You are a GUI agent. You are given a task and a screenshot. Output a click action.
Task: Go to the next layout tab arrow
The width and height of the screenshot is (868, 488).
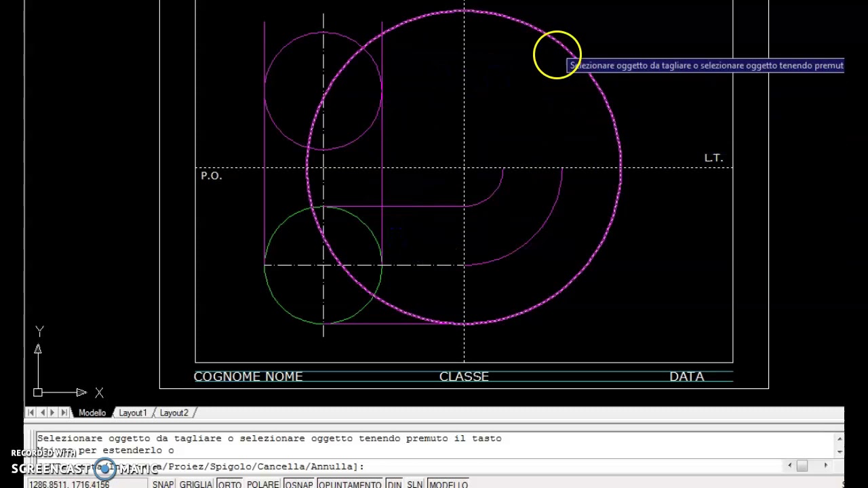pos(53,413)
